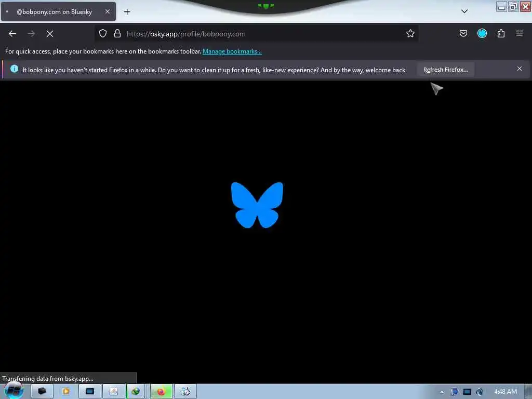Open the blue monitor taskbar app
Viewport: 532px width, 399px height.
(x=89, y=392)
